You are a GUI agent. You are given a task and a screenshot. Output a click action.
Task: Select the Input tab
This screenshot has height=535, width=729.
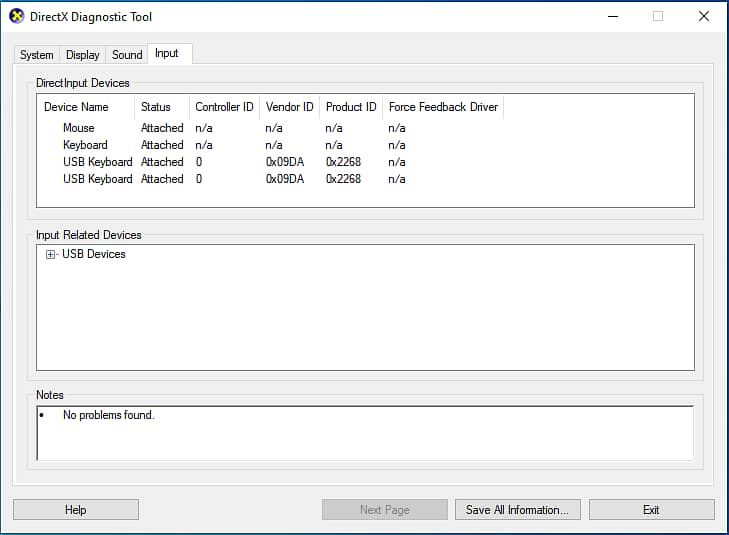[x=170, y=53]
